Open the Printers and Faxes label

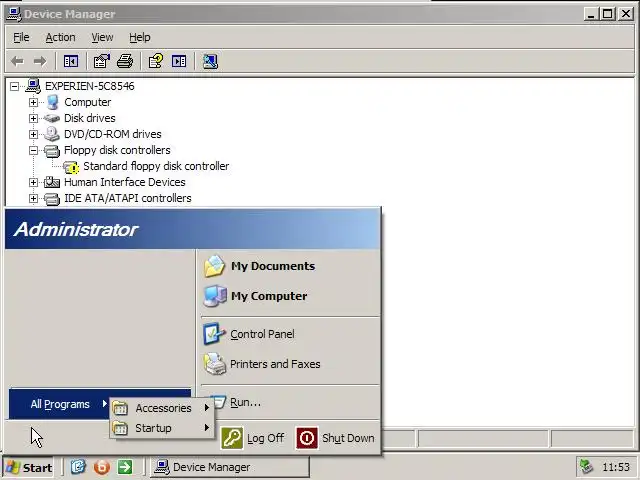(x=275, y=364)
